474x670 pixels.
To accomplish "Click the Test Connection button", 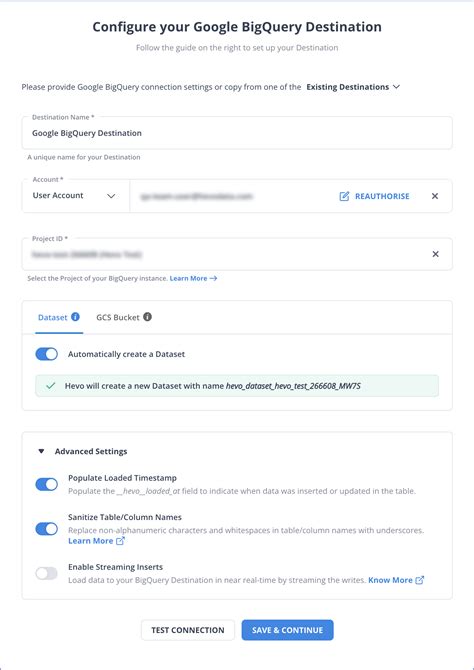I will click(188, 630).
